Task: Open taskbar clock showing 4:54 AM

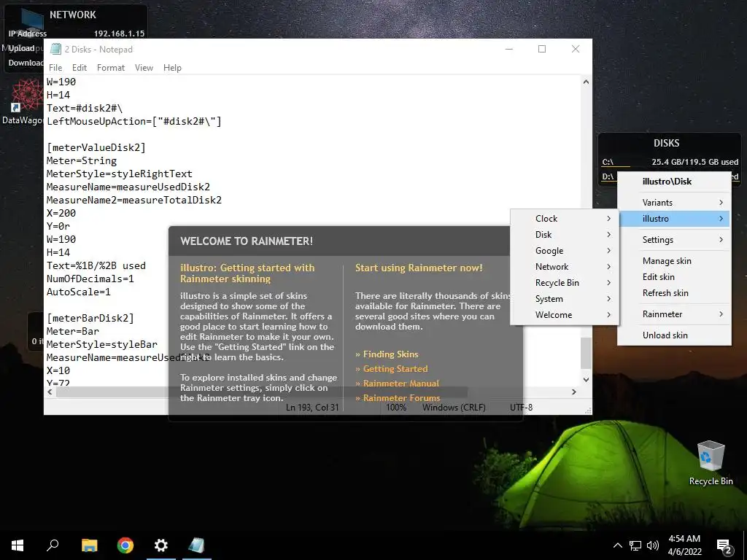Action: tap(684, 545)
